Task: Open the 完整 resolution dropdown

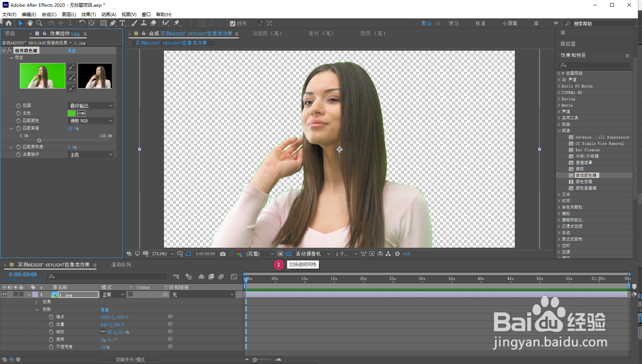Action: (x=260, y=254)
